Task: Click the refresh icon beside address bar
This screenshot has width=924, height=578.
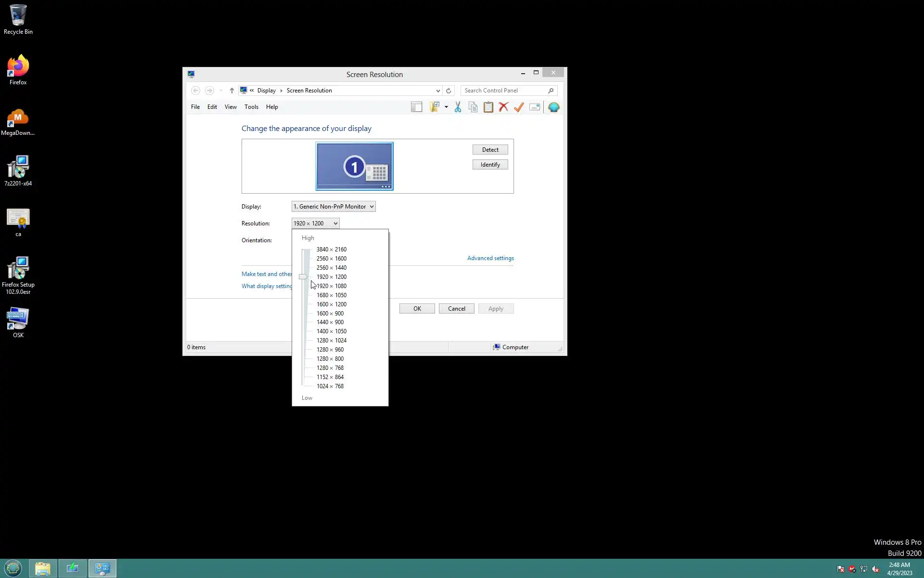Action: point(449,91)
